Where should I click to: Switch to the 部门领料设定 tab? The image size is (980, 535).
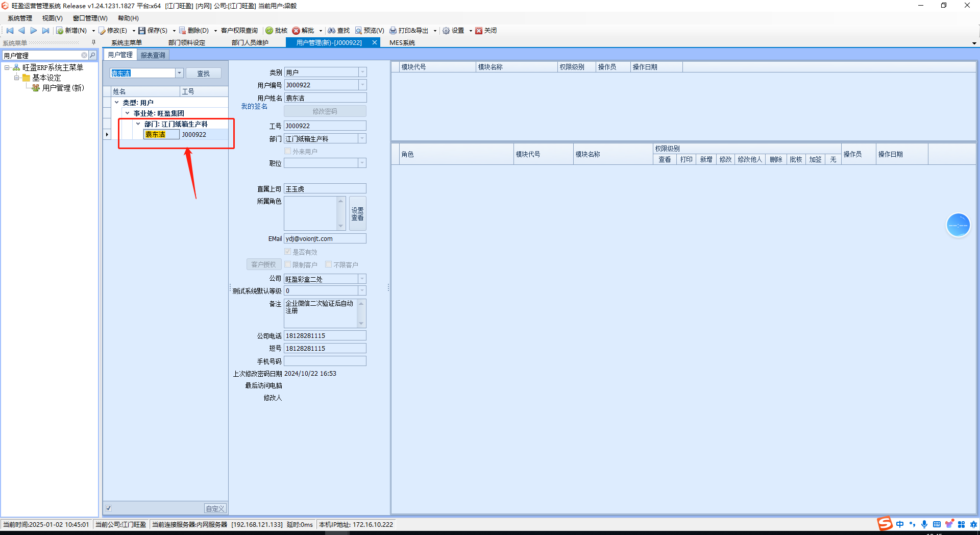pyautogui.click(x=187, y=43)
